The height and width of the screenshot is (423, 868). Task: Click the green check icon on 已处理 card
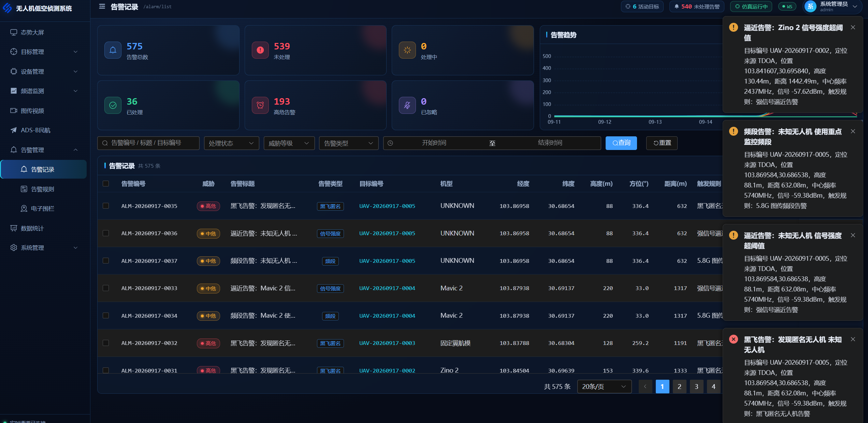pyautogui.click(x=113, y=105)
